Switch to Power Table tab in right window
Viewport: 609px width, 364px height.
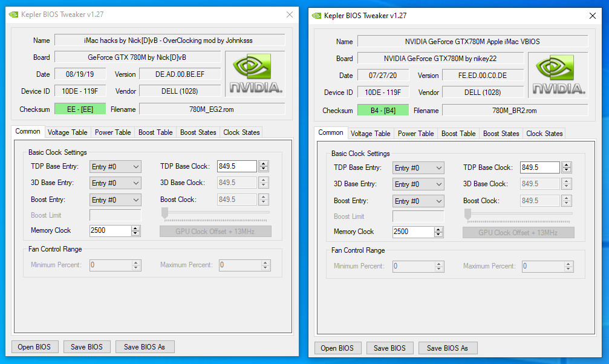(415, 134)
